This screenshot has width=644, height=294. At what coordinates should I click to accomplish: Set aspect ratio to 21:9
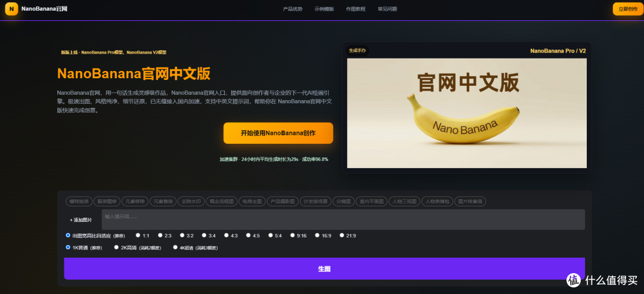(x=342, y=236)
